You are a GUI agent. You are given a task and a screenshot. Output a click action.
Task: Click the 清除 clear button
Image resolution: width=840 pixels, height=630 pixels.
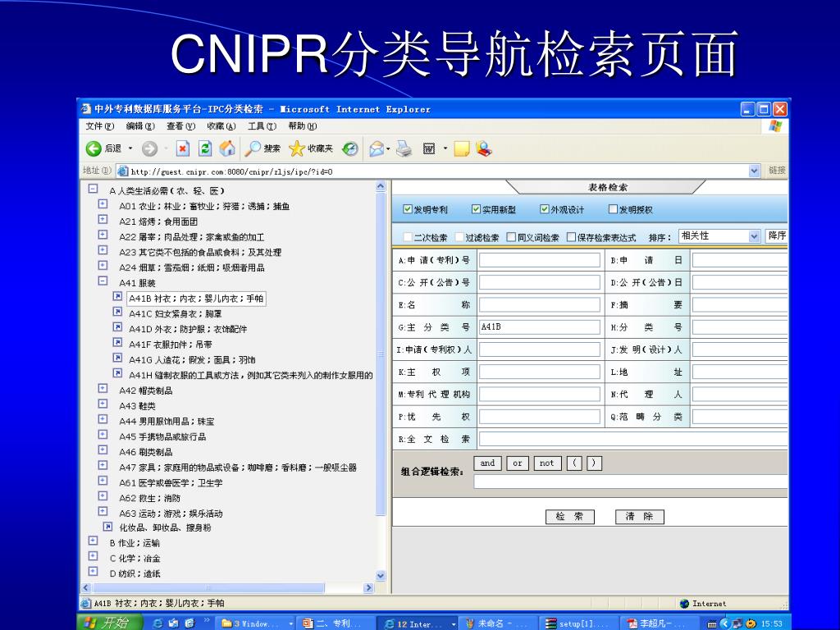[640, 517]
